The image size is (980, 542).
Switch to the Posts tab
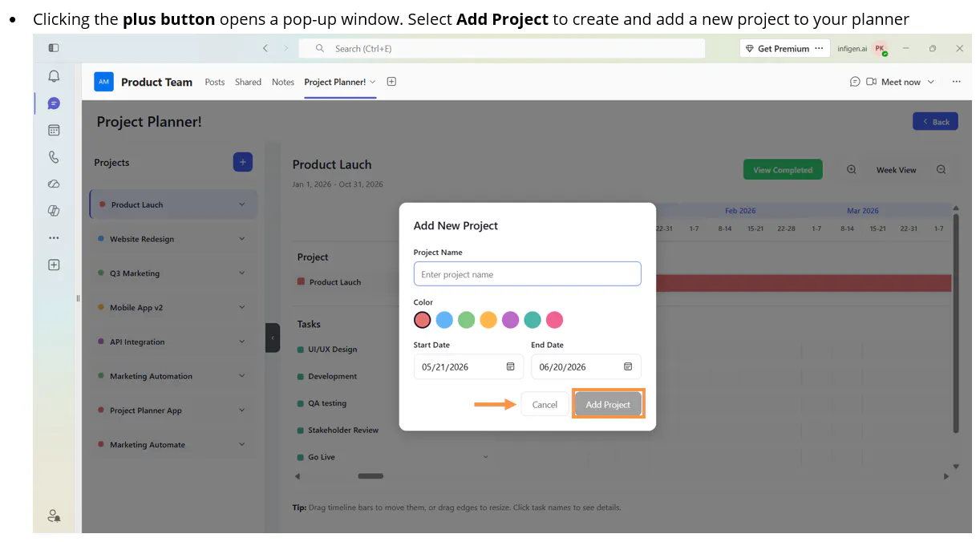(215, 82)
